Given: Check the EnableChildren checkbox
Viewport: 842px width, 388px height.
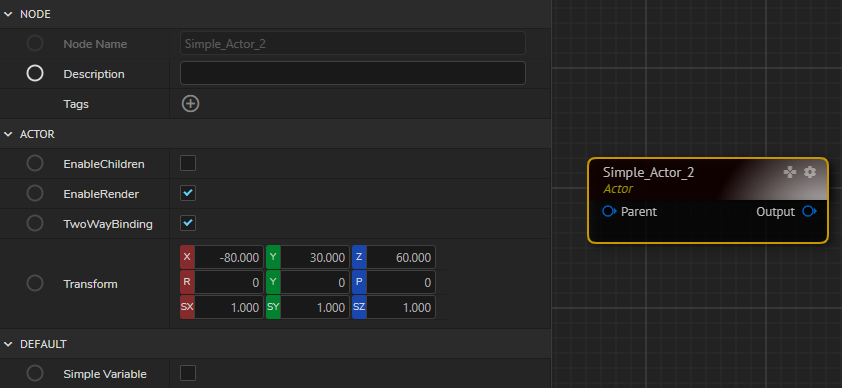Looking at the screenshot, I should coord(188,163).
